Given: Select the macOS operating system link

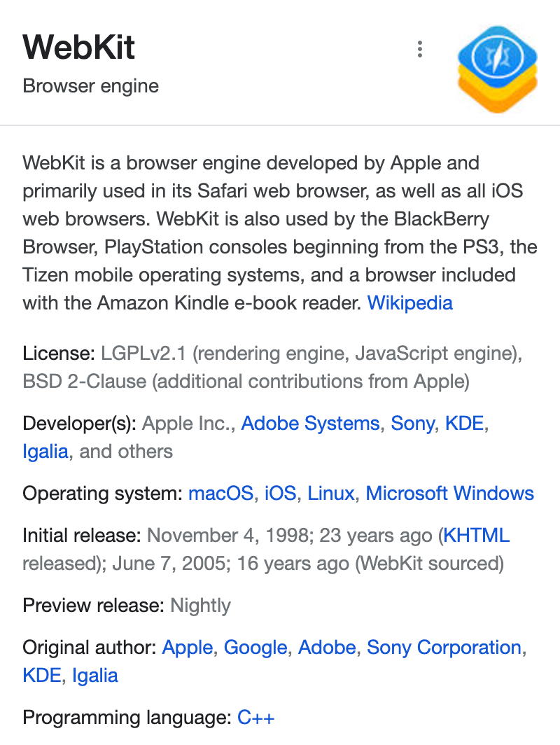Looking at the screenshot, I should click(x=221, y=493).
